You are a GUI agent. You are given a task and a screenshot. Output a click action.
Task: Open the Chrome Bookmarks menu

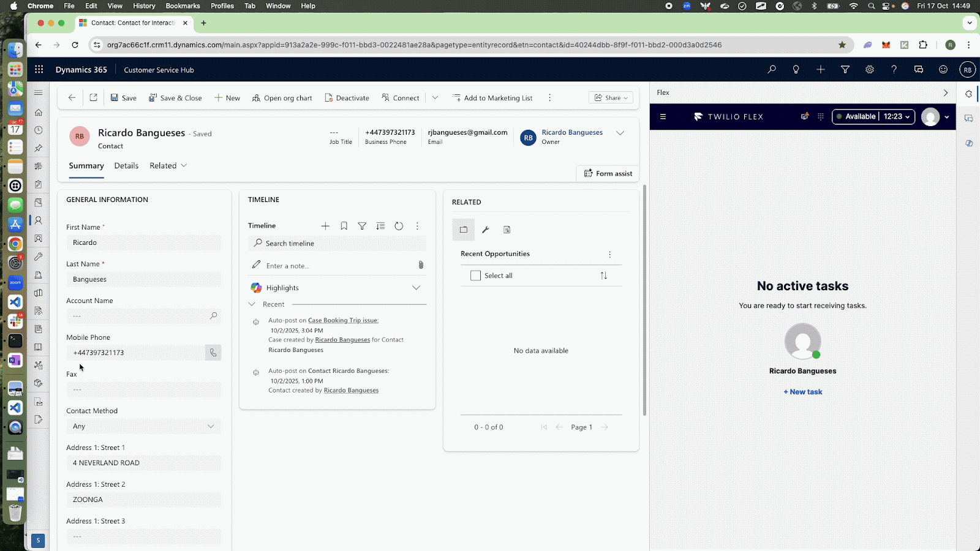coord(183,6)
